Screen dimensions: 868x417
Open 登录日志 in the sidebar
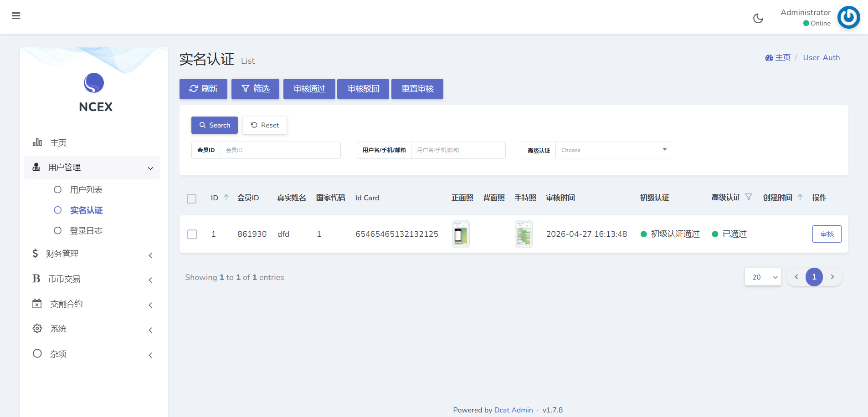click(x=86, y=231)
